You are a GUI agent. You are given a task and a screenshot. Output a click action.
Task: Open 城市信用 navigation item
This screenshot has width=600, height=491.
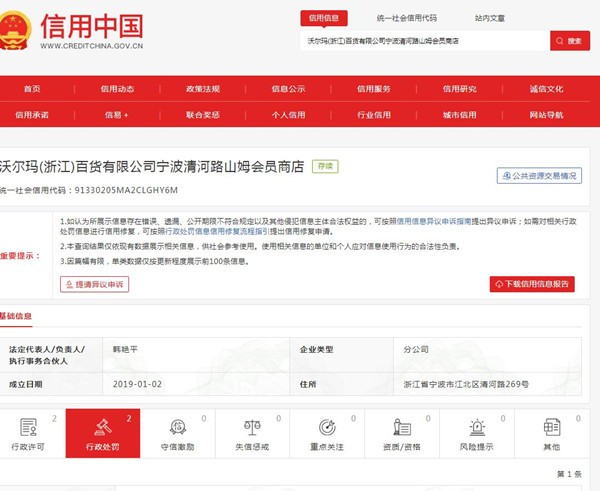[x=460, y=115]
